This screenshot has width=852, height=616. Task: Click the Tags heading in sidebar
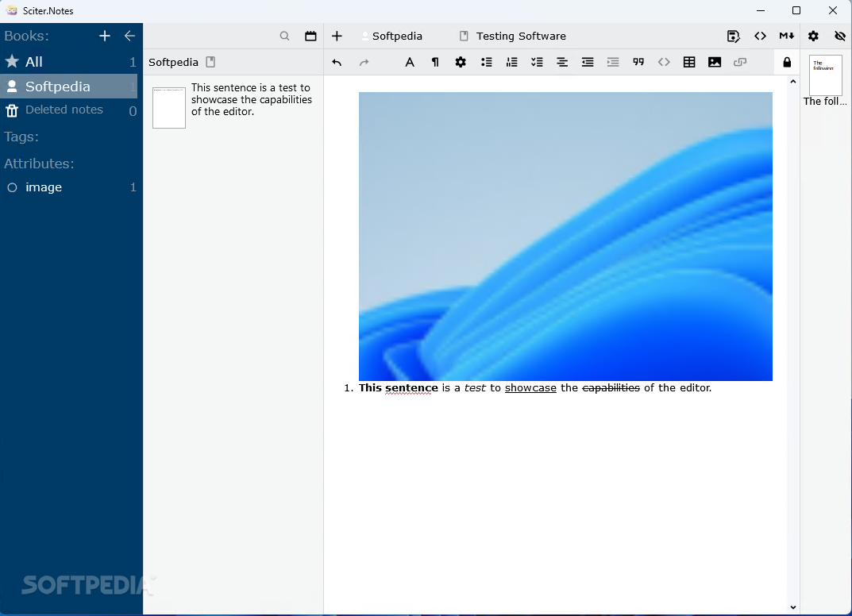[21, 137]
